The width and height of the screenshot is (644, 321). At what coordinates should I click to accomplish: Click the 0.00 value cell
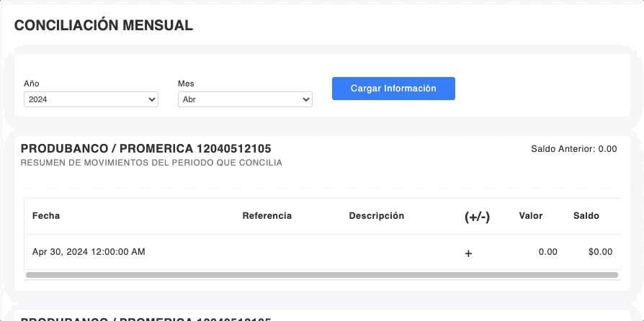point(547,252)
